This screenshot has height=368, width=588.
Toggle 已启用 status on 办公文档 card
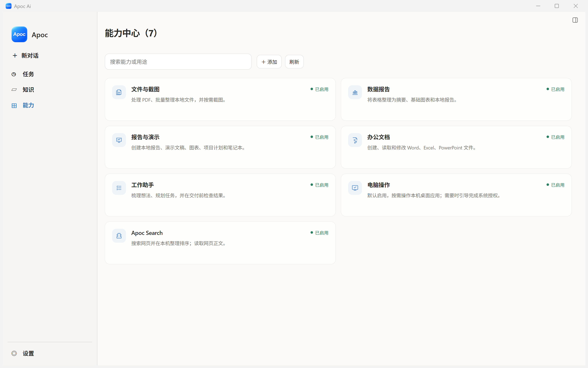point(555,137)
